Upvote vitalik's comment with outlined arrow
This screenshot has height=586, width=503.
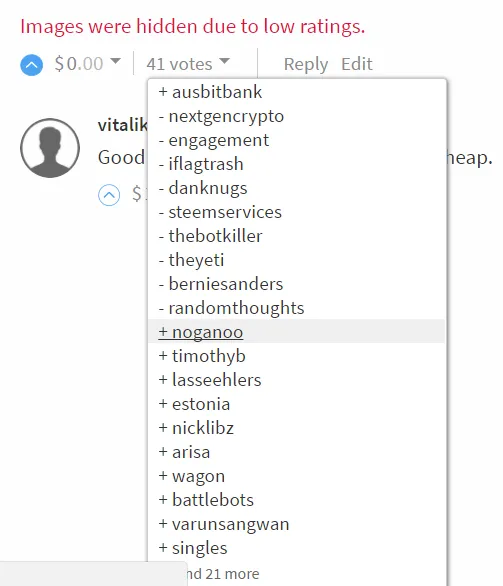[x=109, y=195]
